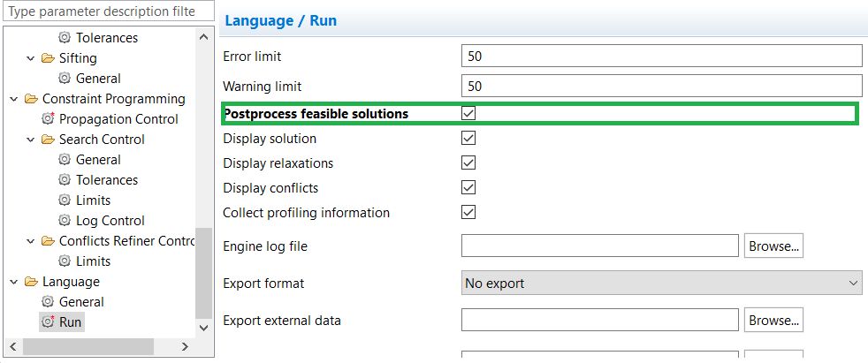Image resolution: width=868 pixels, height=363 pixels.
Task: Click the Propagation Control gear icon
Action: pyautogui.click(x=48, y=119)
